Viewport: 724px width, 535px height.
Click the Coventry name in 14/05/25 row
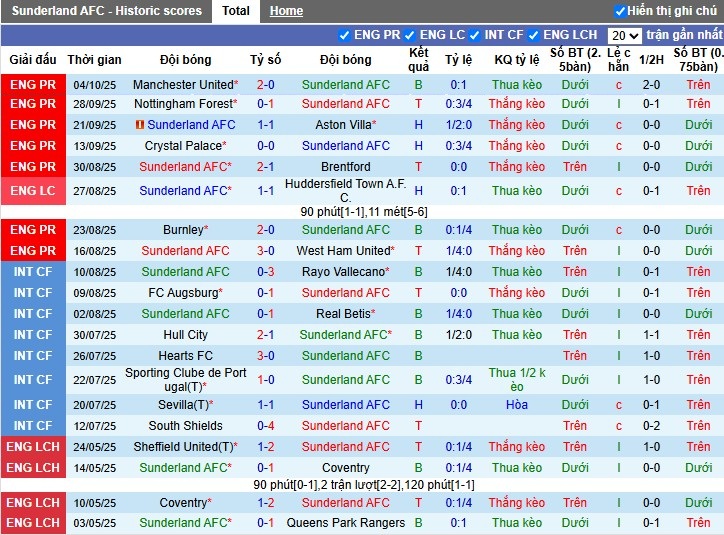[346, 468]
